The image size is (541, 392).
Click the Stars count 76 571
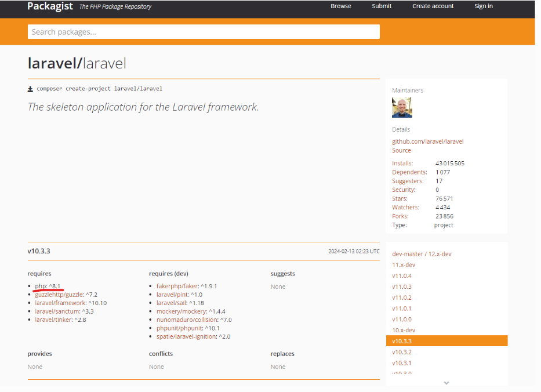click(444, 199)
